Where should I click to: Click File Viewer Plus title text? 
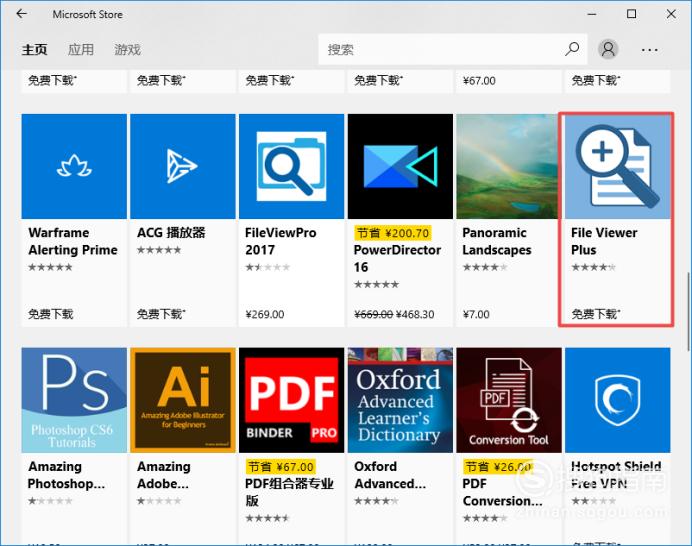604,241
